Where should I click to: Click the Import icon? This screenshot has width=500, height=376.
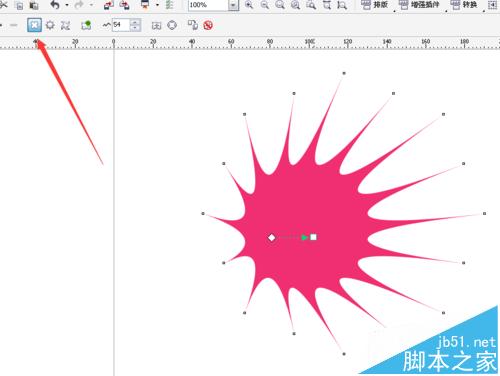point(109,5)
